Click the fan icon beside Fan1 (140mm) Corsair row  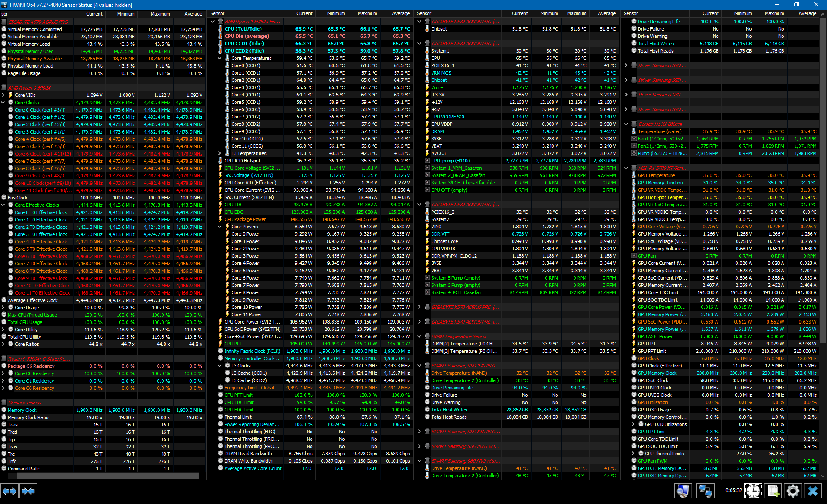pyautogui.click(x=634, y=139)
